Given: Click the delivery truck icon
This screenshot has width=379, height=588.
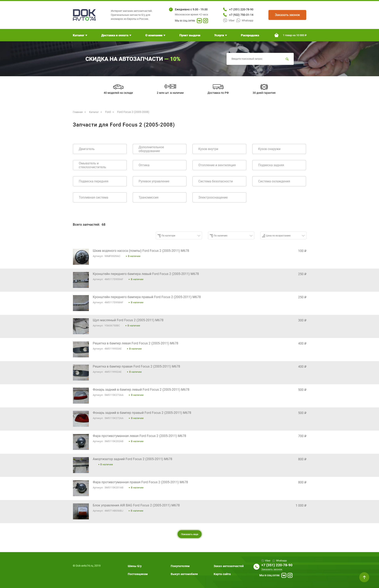Looking at the screenshot, I should 218,87.
